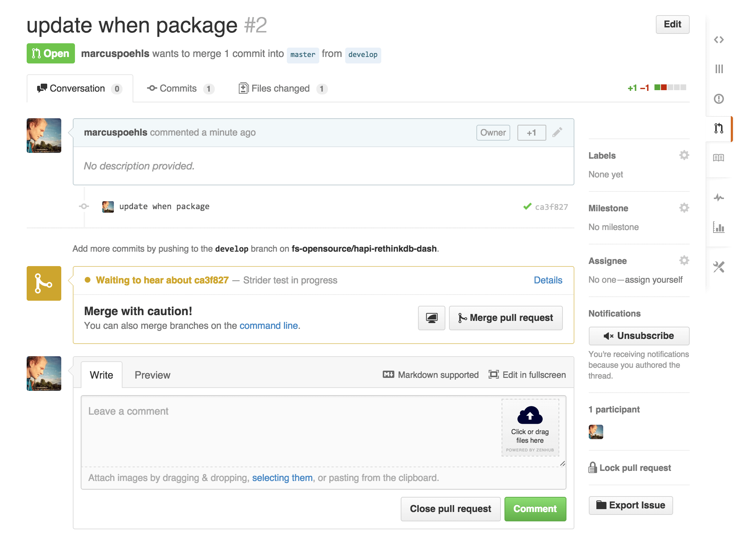Click the yellow merge branch status icon
Screen dimensions: 756x543
tap(44, 283)
